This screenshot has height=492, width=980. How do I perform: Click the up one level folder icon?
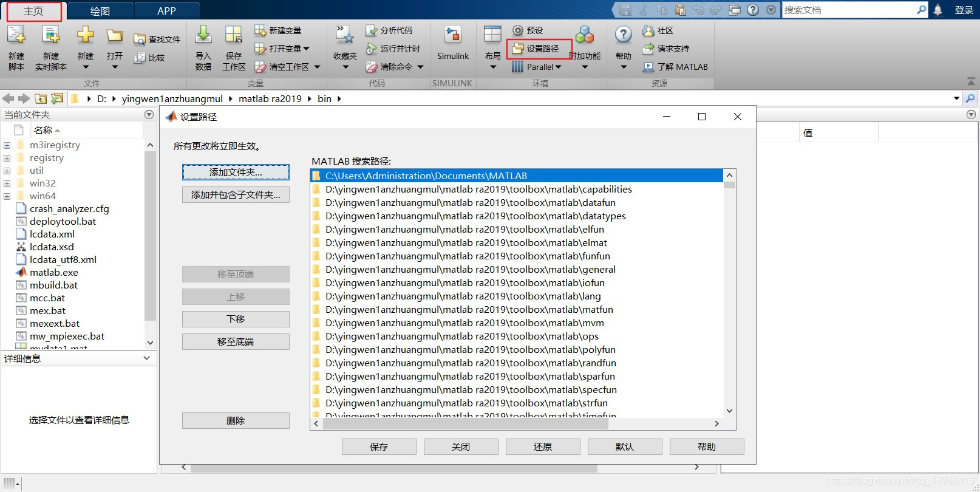(x=41, y=98)
